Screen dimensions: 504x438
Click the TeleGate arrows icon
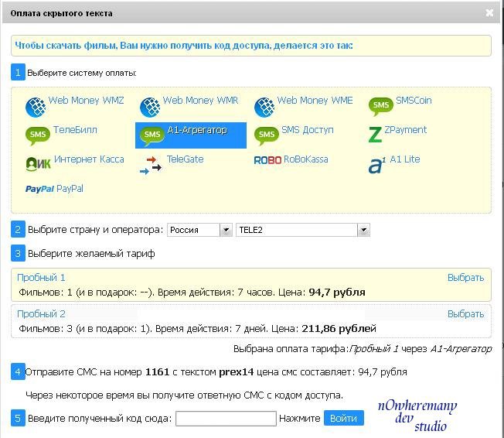[151, 165]
